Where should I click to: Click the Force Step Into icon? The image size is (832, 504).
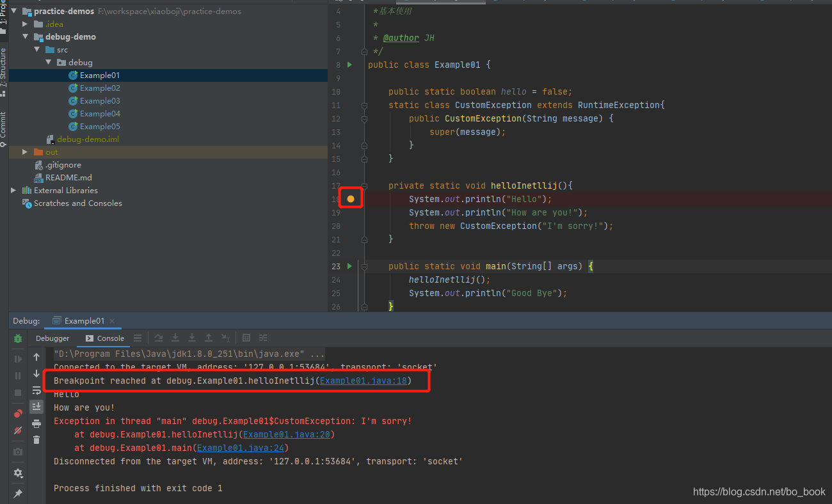(x=192, y=338)
